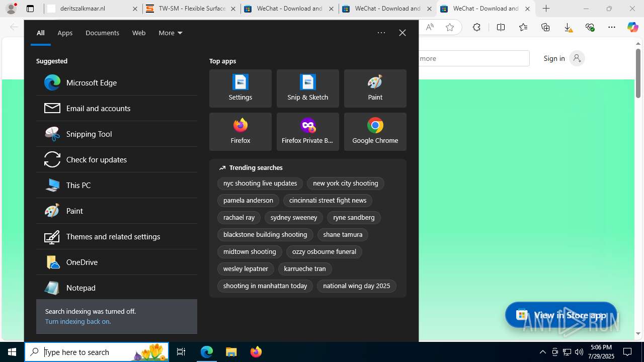
Task: Search trending 'nyc shooting live updates'
Action: (260, 184)
